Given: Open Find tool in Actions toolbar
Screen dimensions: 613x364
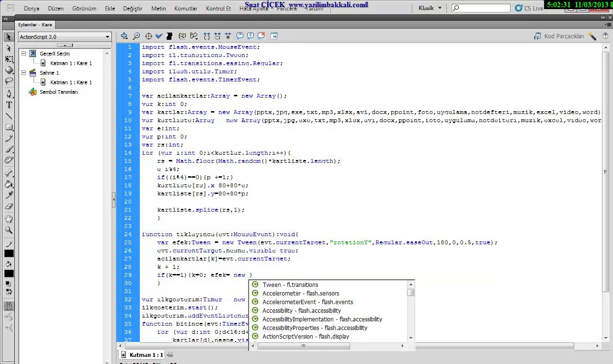Looking at the screenshot, I should (136, 36).
